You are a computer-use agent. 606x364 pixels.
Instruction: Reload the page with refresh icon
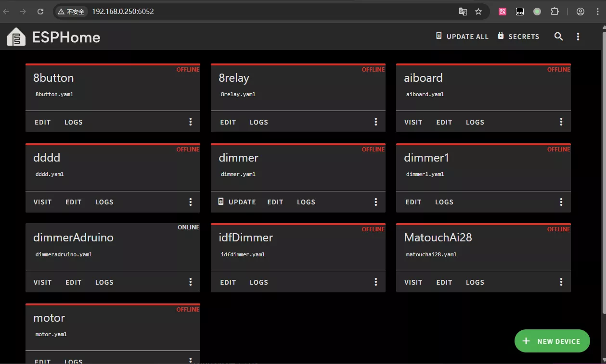click(40, 12)
